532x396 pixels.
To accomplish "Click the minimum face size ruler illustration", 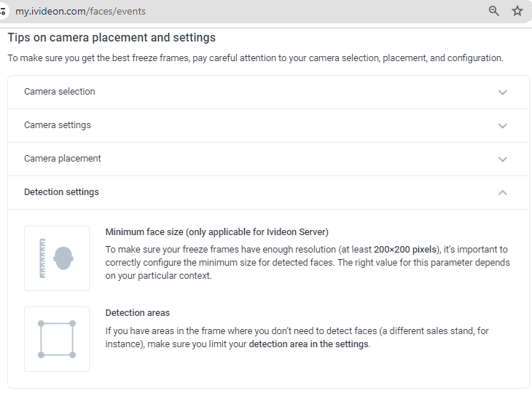I will [x=57, y=258].
